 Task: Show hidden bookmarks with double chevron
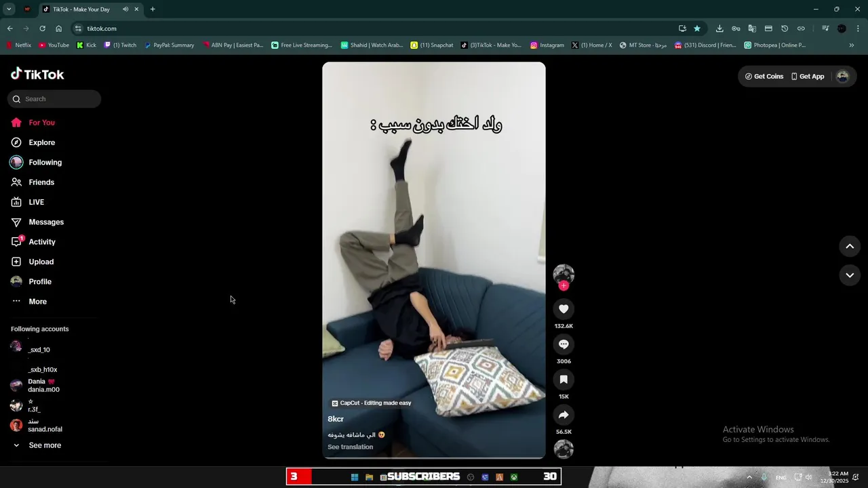tap(852, 45)
